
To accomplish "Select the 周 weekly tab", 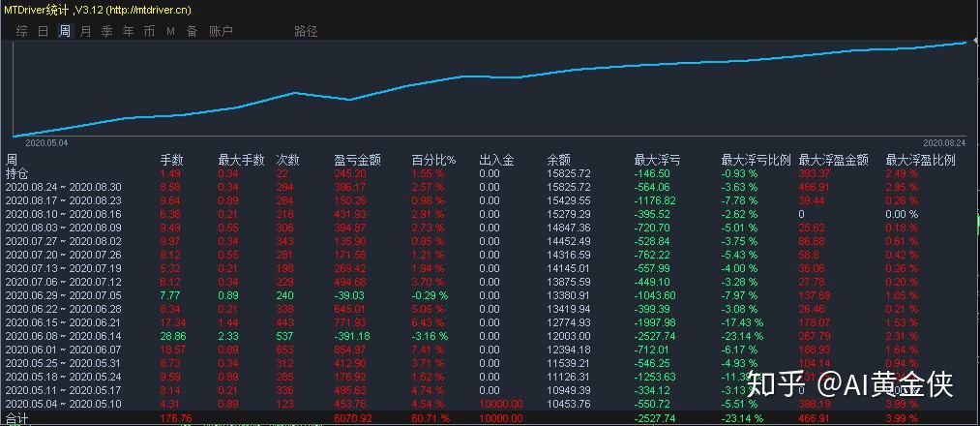I will click(x=65, y=31).
